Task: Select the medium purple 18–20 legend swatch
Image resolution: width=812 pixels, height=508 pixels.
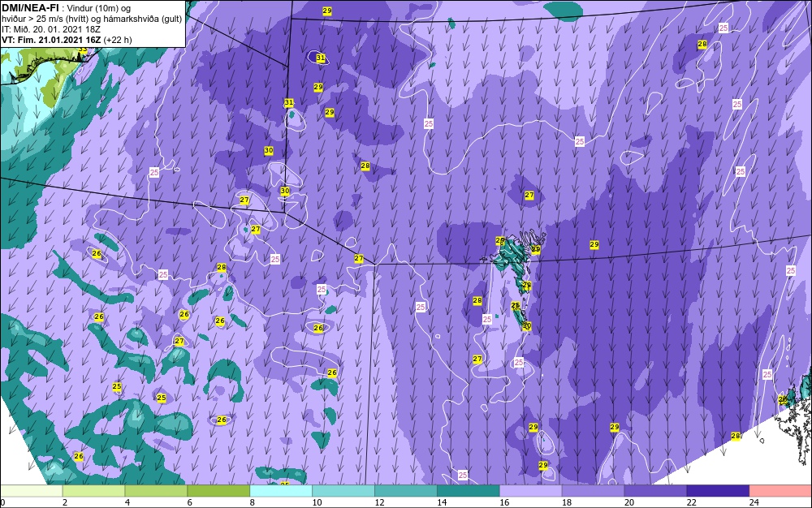Action: 593,491
